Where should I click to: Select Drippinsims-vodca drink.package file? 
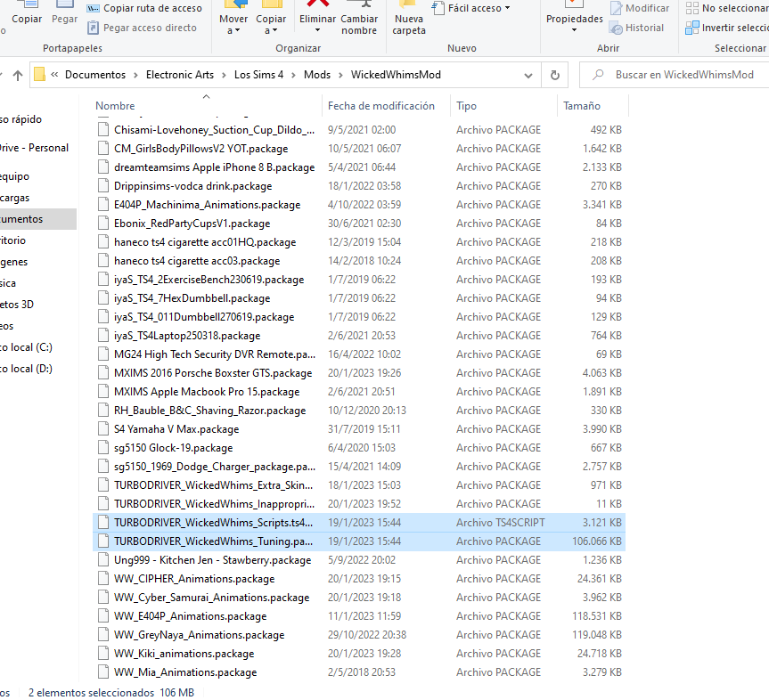[x=358, y=186]
